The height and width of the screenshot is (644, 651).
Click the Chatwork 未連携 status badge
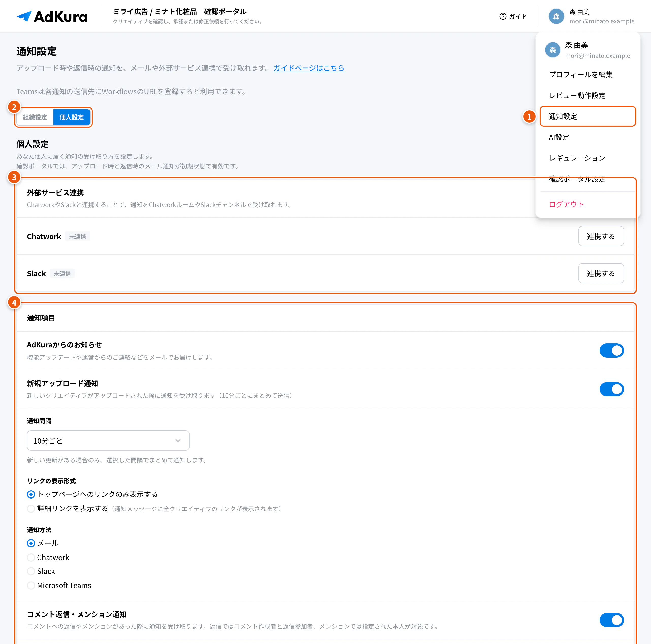coord(78,237)
